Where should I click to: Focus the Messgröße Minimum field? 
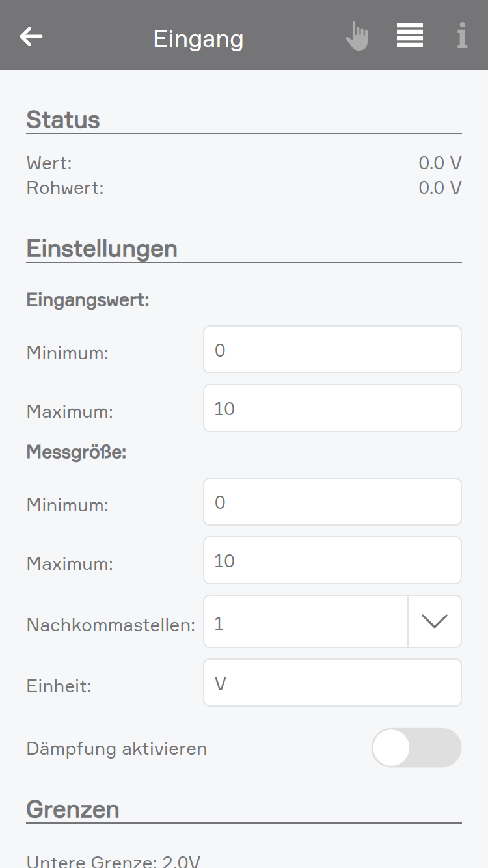point(332,502)
